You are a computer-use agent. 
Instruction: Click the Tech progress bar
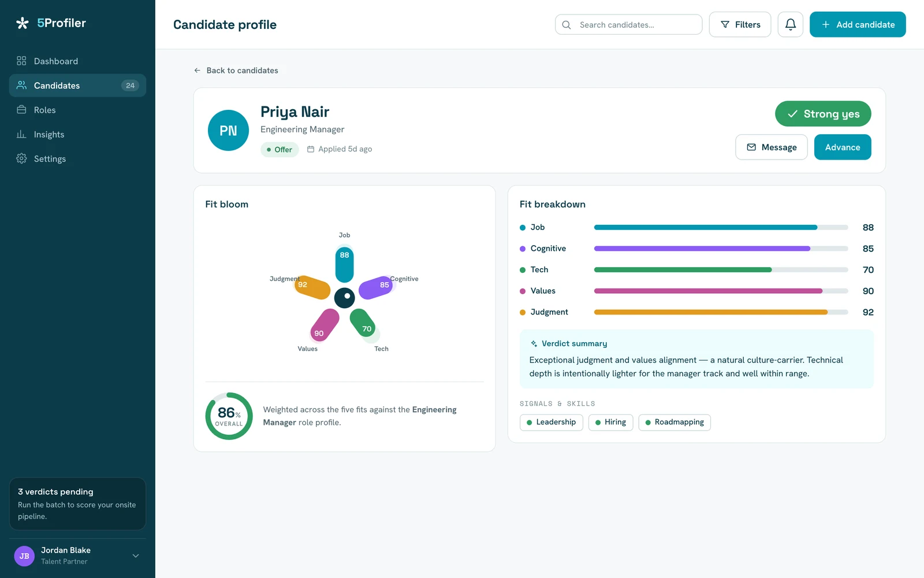click(721, 270)
